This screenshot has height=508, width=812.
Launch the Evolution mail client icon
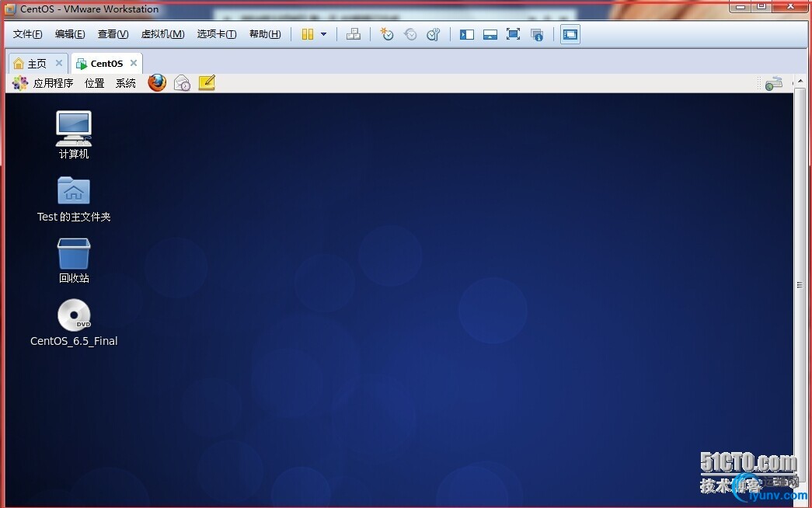pos(183,83)
